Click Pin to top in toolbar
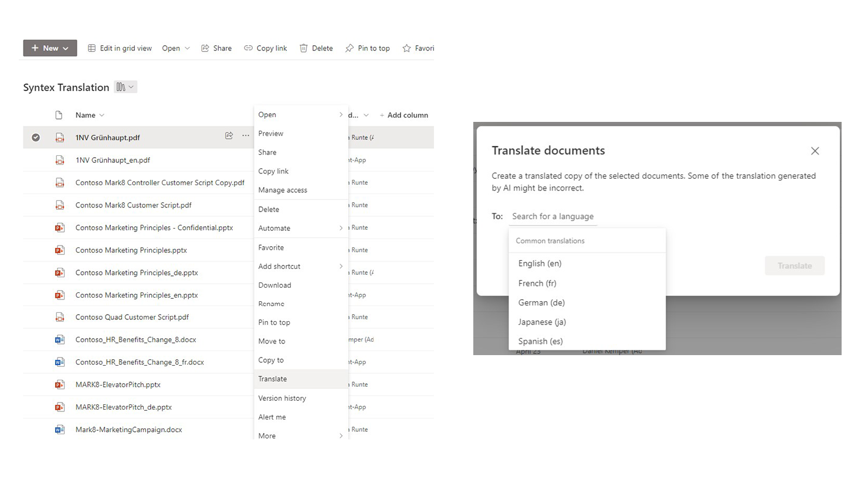 (367, 48)
